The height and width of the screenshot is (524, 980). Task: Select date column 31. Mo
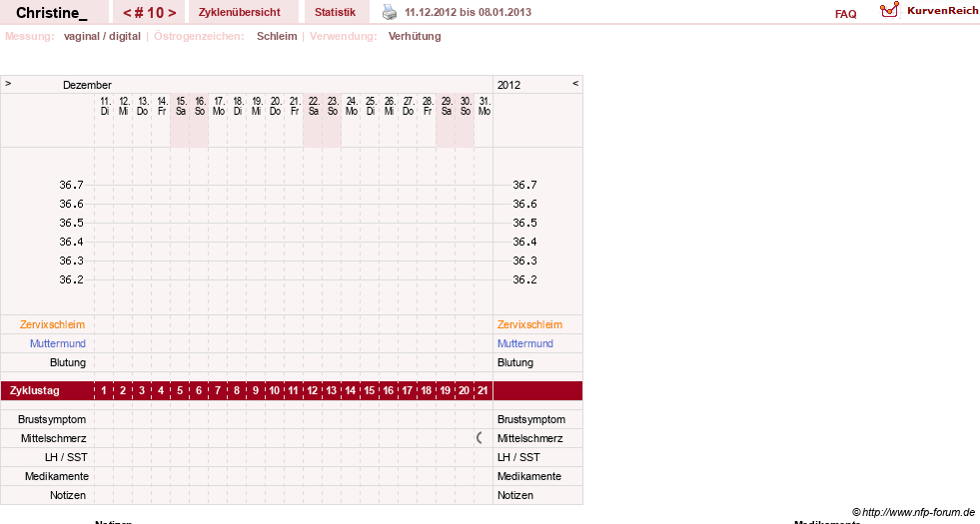(x=484, y=106)
